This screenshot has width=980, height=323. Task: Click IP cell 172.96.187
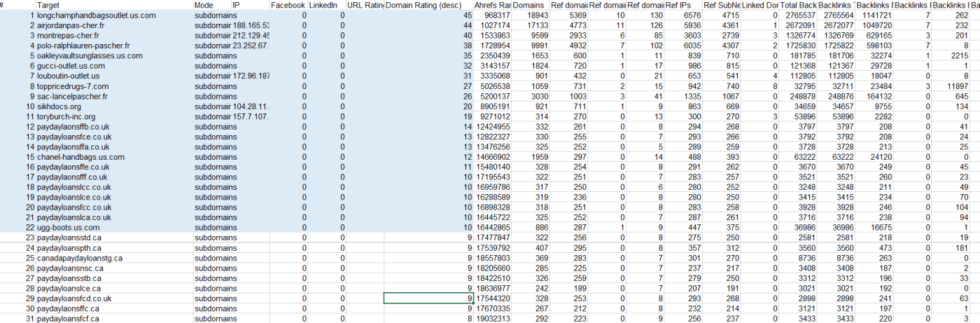(251, 76)
